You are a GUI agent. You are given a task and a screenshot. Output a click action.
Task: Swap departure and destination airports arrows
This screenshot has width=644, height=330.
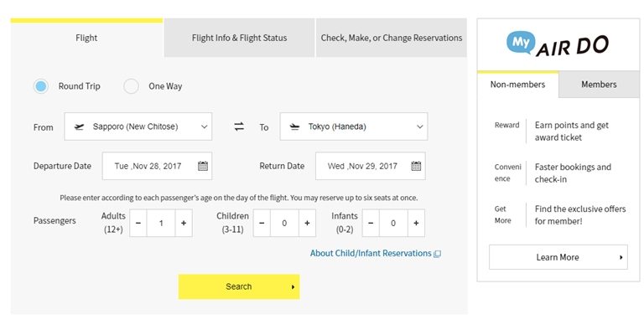[239, 126]
